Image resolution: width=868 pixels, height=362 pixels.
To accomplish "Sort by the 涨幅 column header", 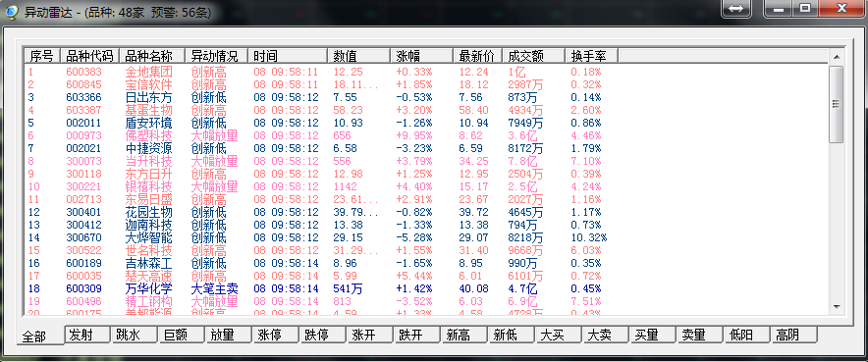I will coord(422,56).
